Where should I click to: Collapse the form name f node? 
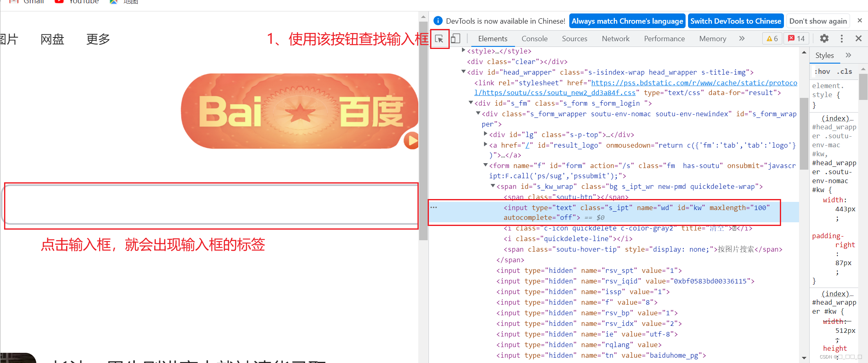(x=485, y=165)
